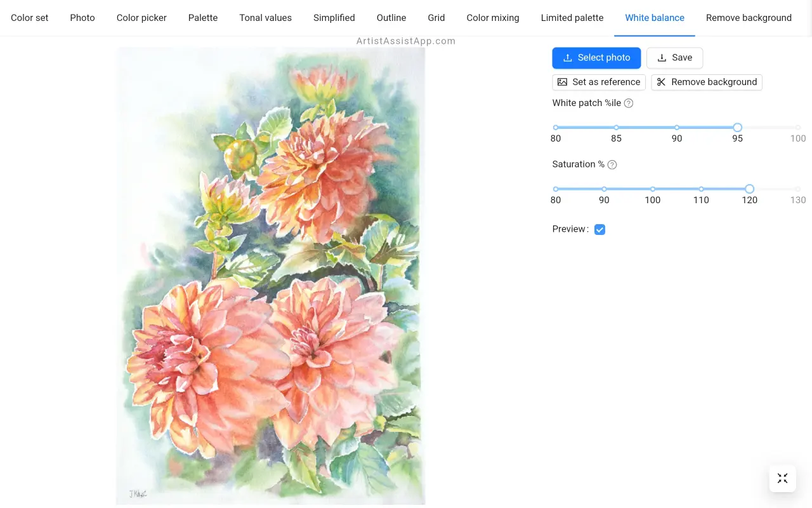The height and width of the screenshot is (508, 812).
Task: Click the White patch slider handle at 95
Action: coord(737,128)
